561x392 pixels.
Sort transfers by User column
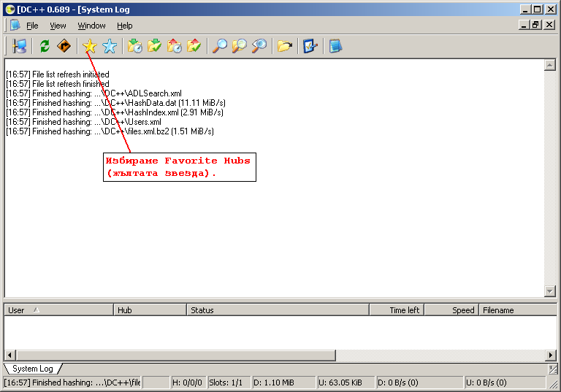coord(58,310)
